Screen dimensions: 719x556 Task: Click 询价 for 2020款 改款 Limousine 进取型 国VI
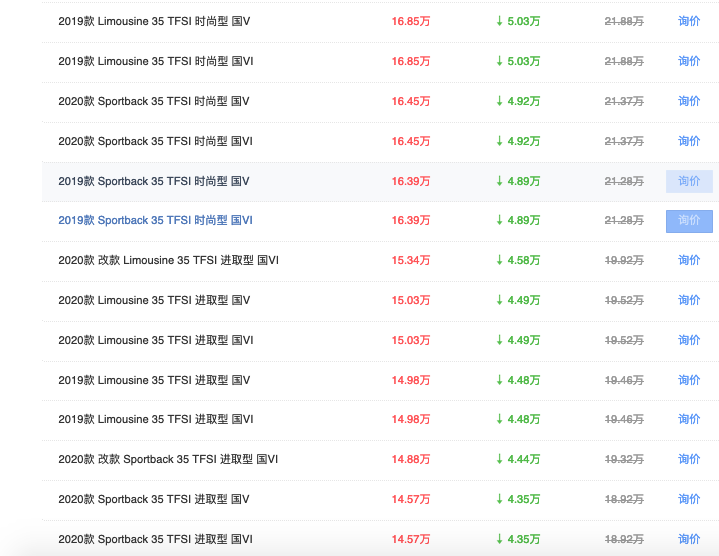689,260
